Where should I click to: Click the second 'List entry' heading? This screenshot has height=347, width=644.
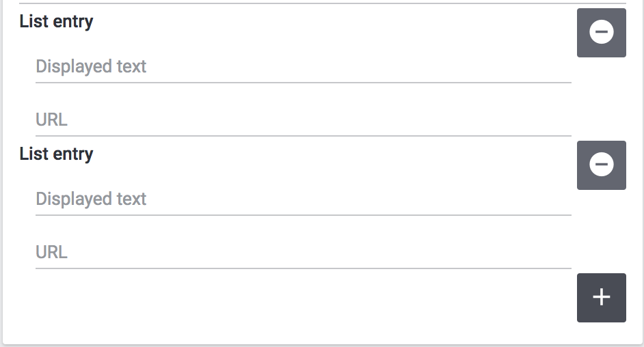pos(56,154)
